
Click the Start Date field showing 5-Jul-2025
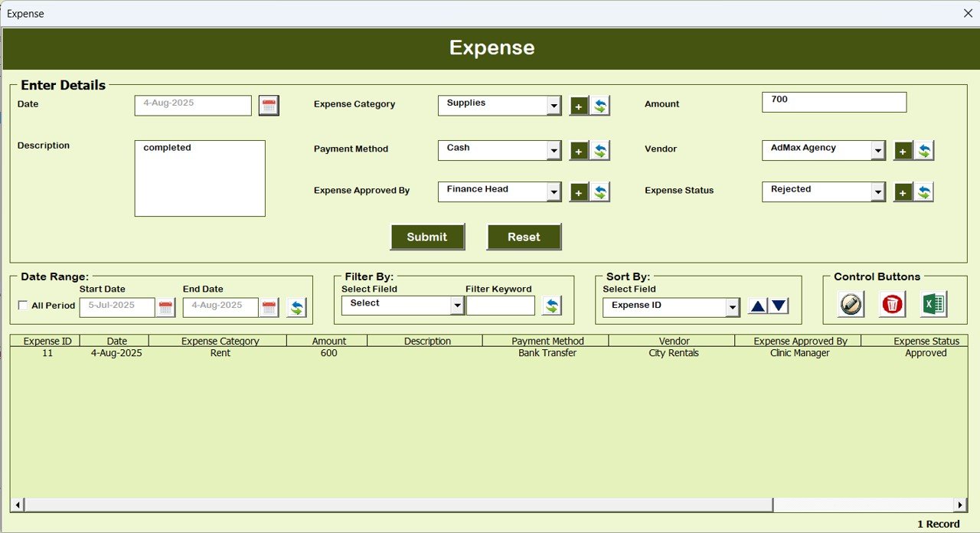(117, 308)
